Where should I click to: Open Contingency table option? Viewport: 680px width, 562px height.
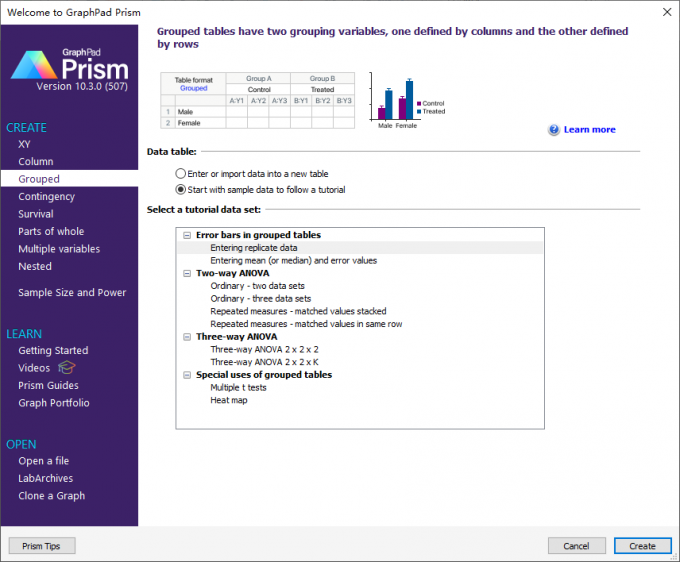tap(46, 196)
